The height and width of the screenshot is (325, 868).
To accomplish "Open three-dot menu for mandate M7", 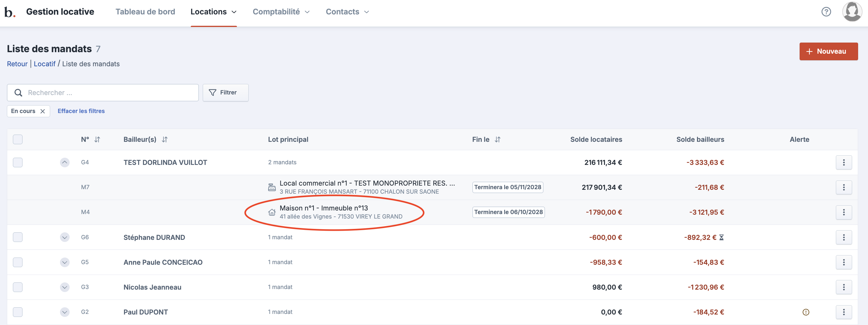I will point(843,187).
